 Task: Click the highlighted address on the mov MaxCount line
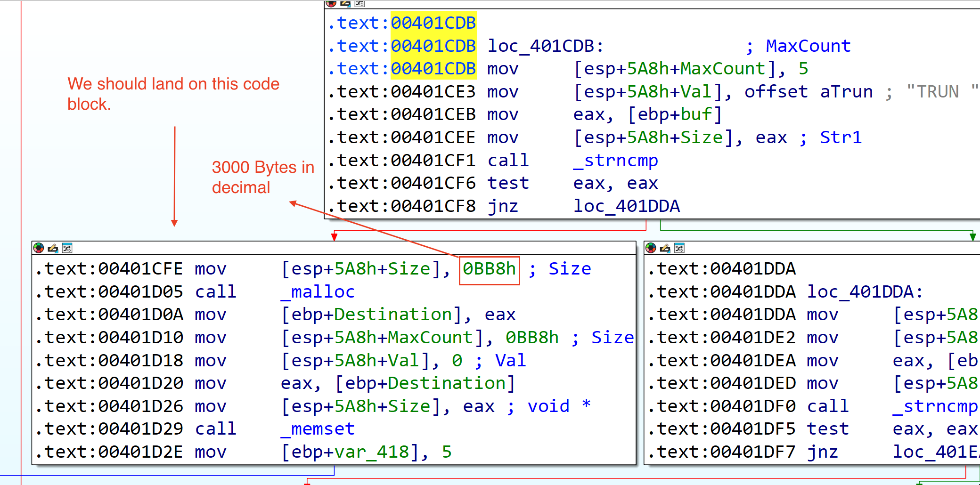click(x=433, y=69)
